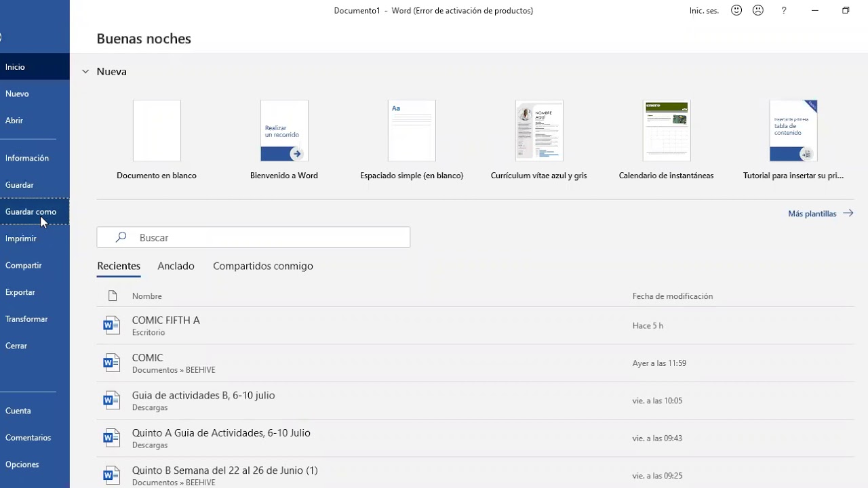Click Word icon beside Guia de actividades B
This screenshot has height=488, width=868.
pyautogui.click(x=111, y=401)
